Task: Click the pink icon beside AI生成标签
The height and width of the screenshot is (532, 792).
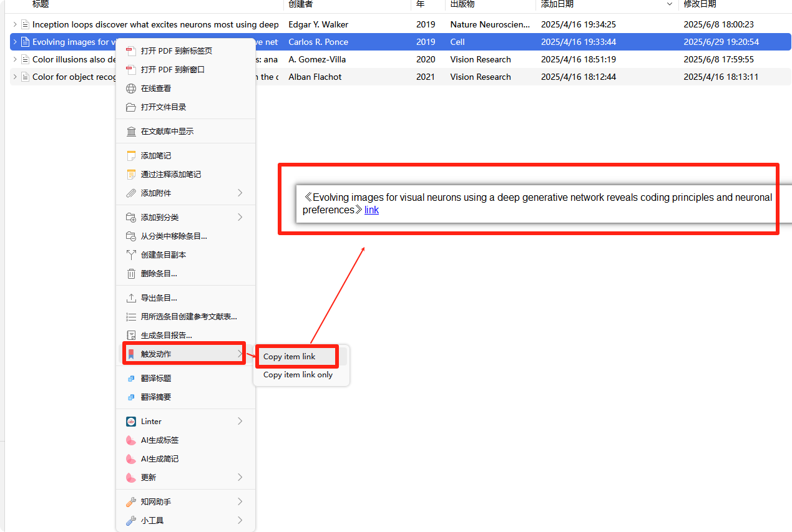Action: tap(131, 440)
